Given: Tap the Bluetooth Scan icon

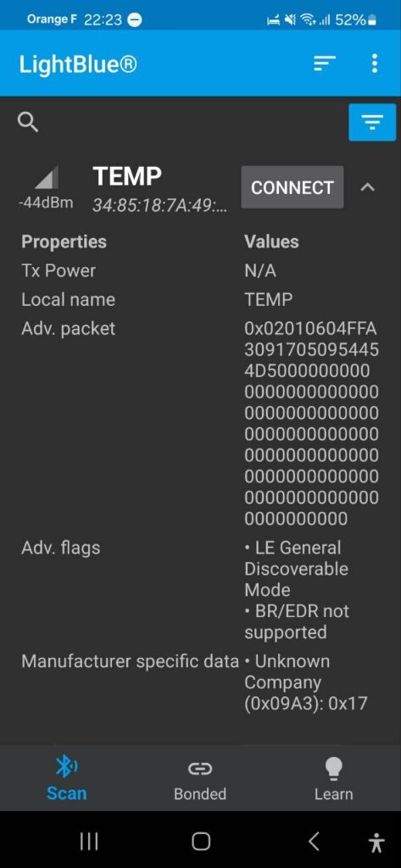Looking at the screenshot, I should tap(66, 766).
